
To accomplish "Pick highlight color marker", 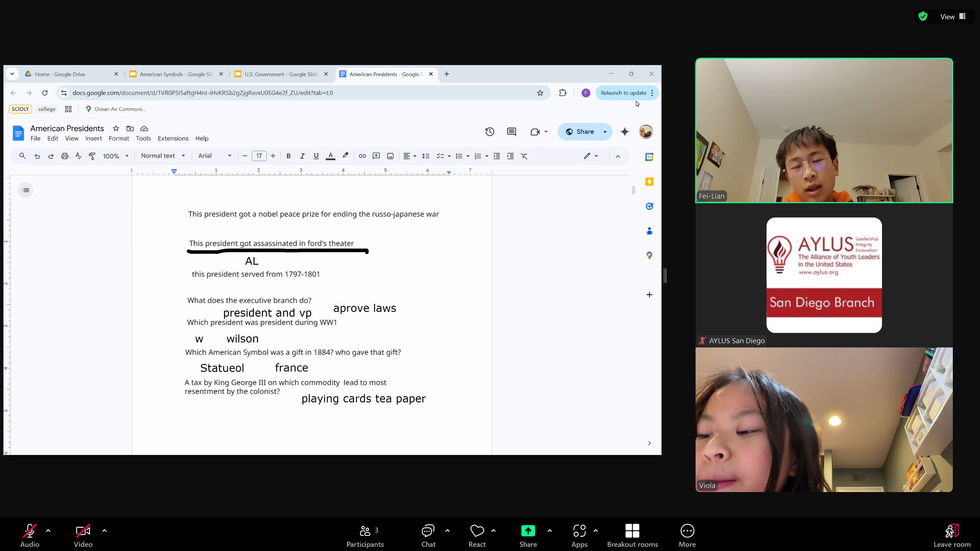I will [x=345, y=156].
